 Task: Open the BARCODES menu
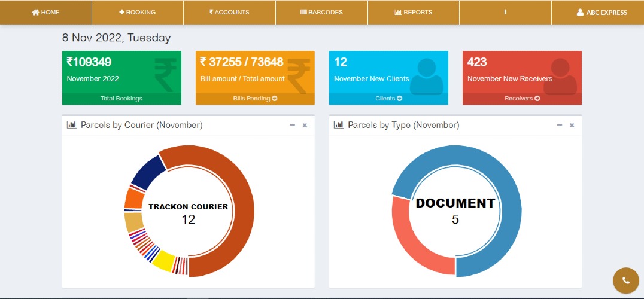321,13
